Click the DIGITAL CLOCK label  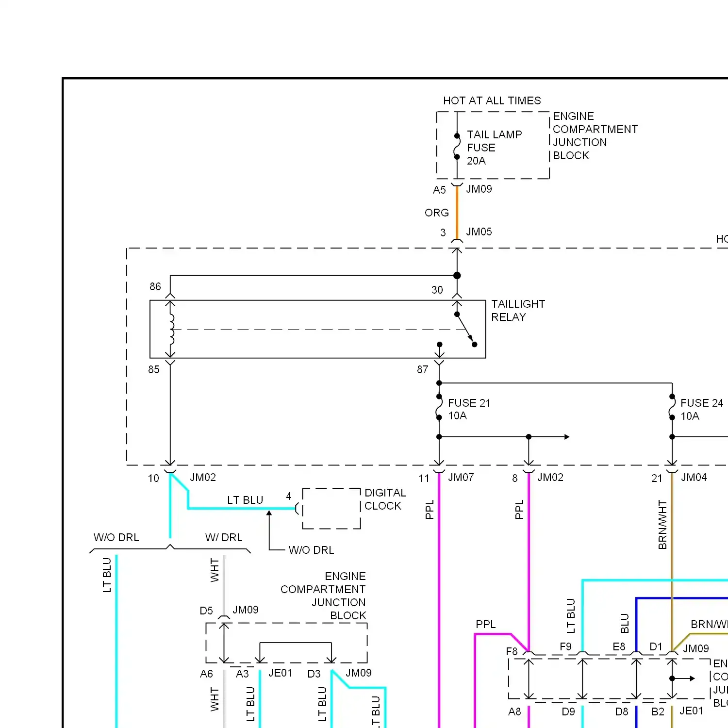(385, 499)
